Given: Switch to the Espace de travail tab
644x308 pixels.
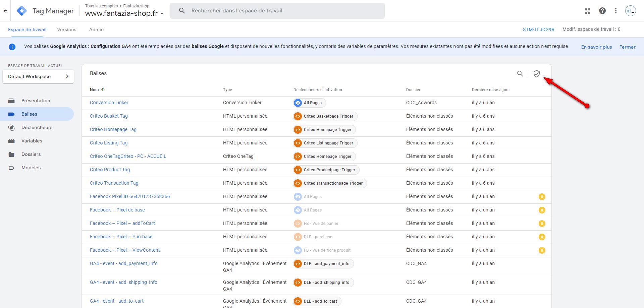Looking at the screenshot, I should 27,29.
